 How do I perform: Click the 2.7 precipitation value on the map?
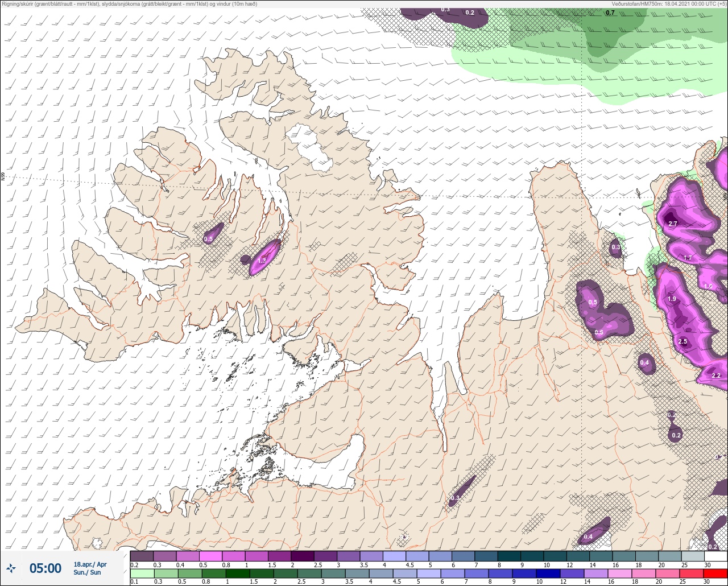click(672, 224)
